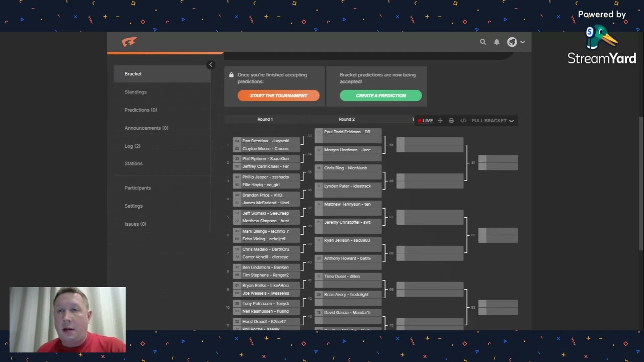Click the lock icon beside accepting predictions
The width and height of the screenshot is (644, 362).
click(x=231, y=75)
